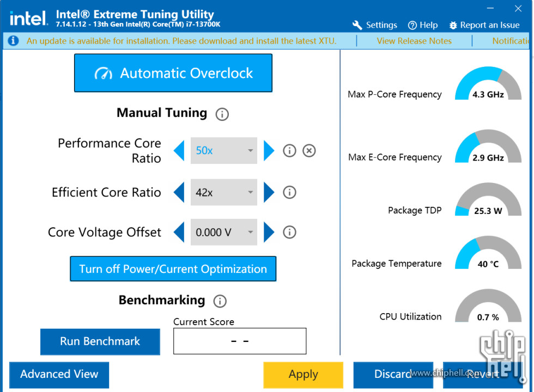
Task: View Core Voltage Offset info icon
Action: [289, 232]
